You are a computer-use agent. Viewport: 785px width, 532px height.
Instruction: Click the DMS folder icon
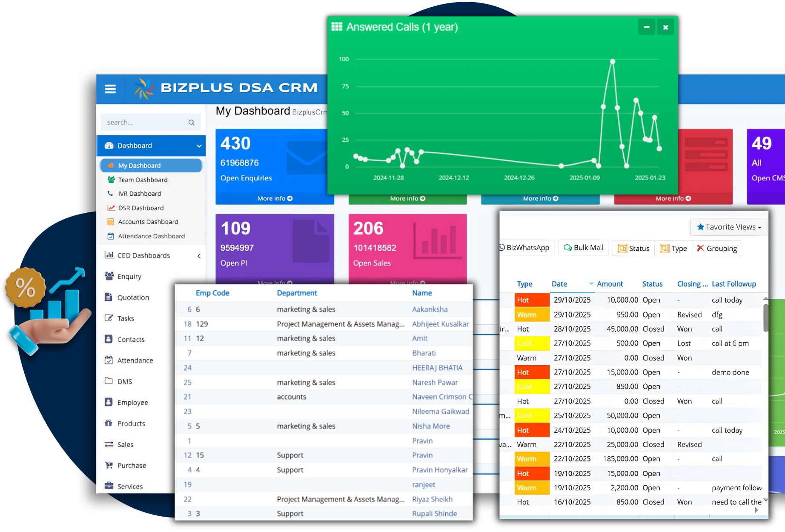click(x=109, y=381)
